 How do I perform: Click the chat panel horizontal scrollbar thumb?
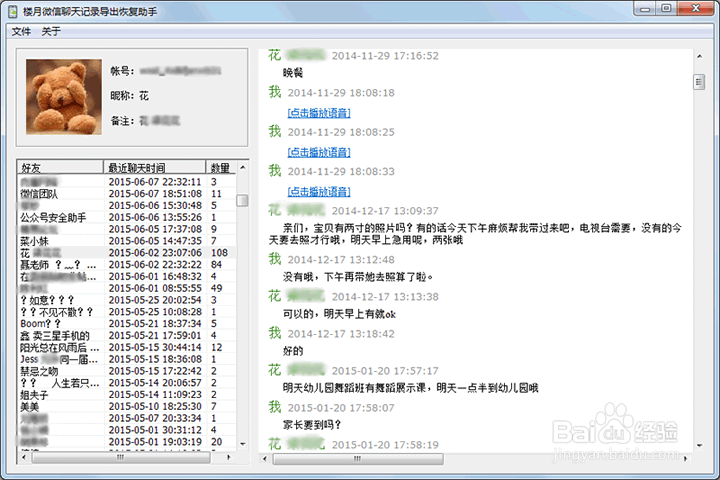coord(358,459)
